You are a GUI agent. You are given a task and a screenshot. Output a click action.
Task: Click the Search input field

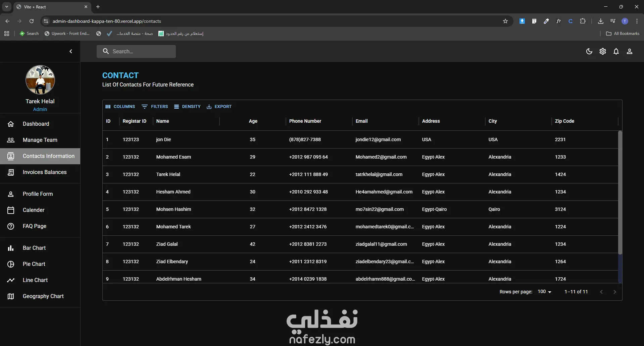pos(136,51)
